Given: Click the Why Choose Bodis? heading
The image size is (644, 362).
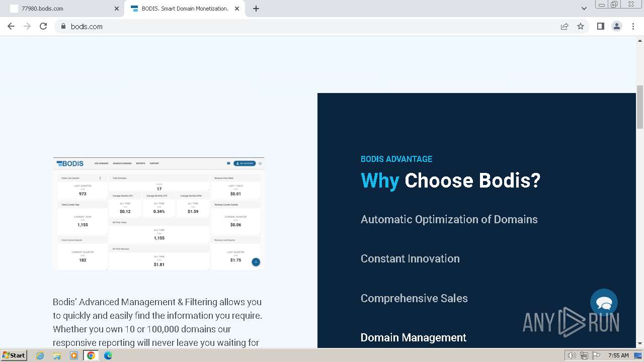Looking at the screenshot, I should point(450,180).
